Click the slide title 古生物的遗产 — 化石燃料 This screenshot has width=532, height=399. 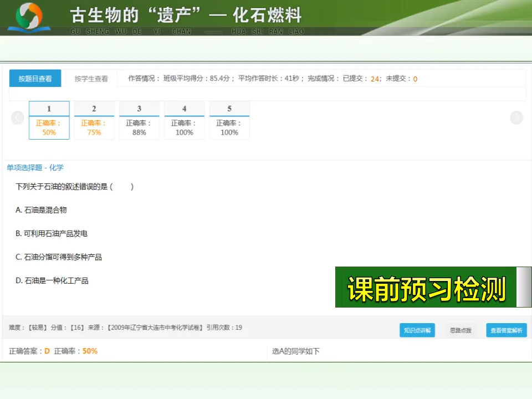pos(186,16)
